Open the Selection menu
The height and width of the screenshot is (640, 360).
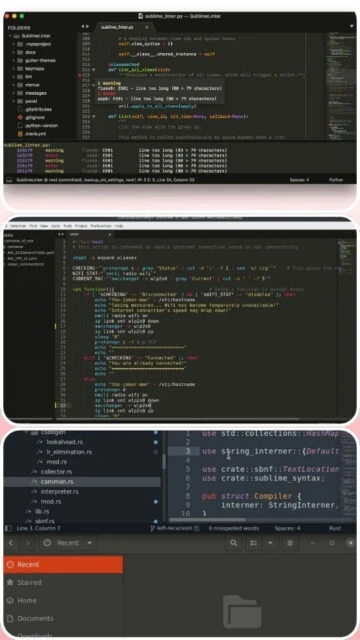click(x=18, y=226)
